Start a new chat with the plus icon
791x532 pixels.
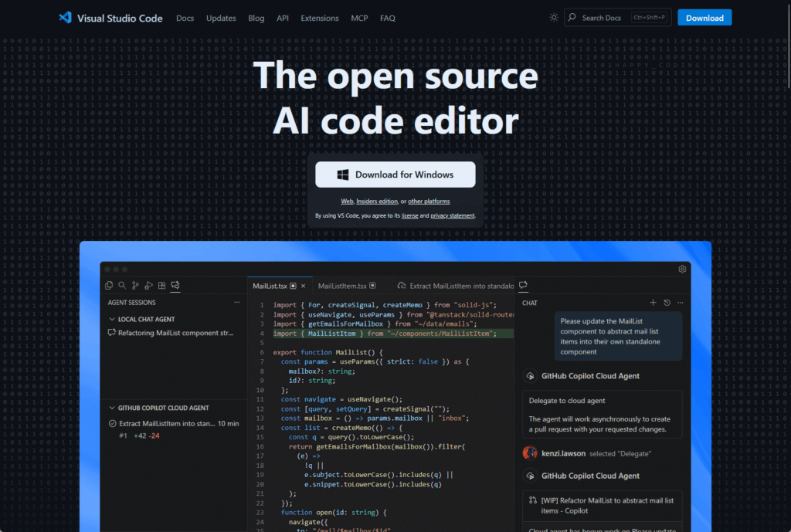point(653,303)
